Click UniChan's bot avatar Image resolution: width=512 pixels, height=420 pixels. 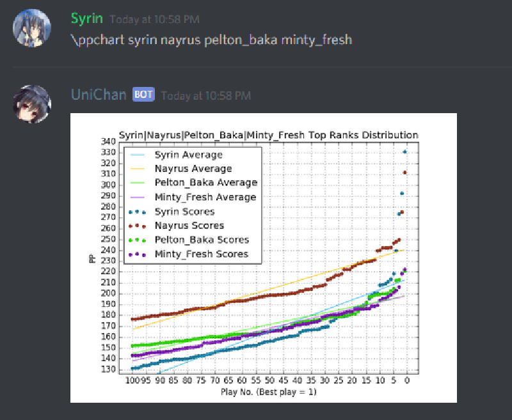[x=31, y=105]
